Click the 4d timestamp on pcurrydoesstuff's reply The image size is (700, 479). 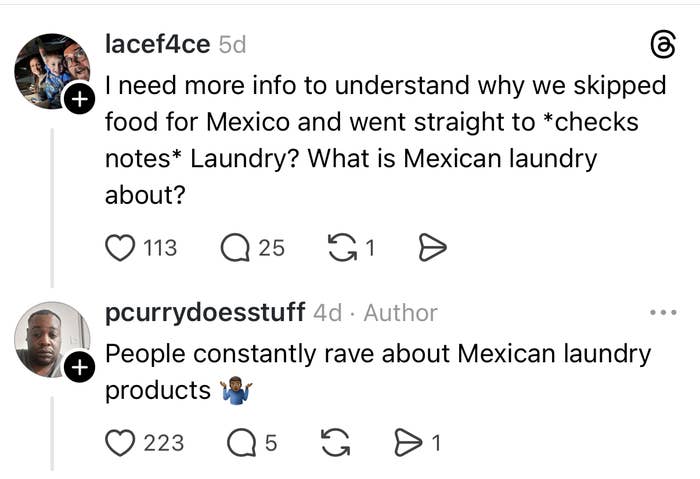[327, 313]
